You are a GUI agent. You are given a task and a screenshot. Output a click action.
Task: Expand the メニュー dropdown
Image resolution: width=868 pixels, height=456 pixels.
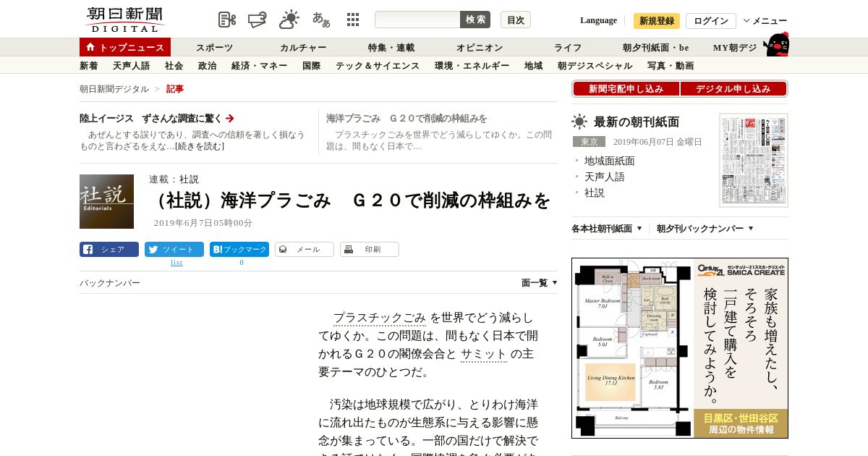point(765,21)
